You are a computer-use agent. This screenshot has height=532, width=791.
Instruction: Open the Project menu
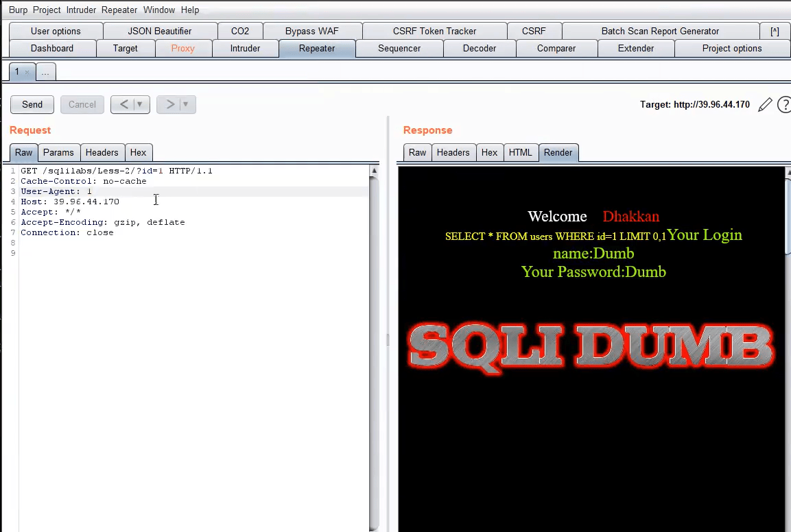(x=47, y=10)
